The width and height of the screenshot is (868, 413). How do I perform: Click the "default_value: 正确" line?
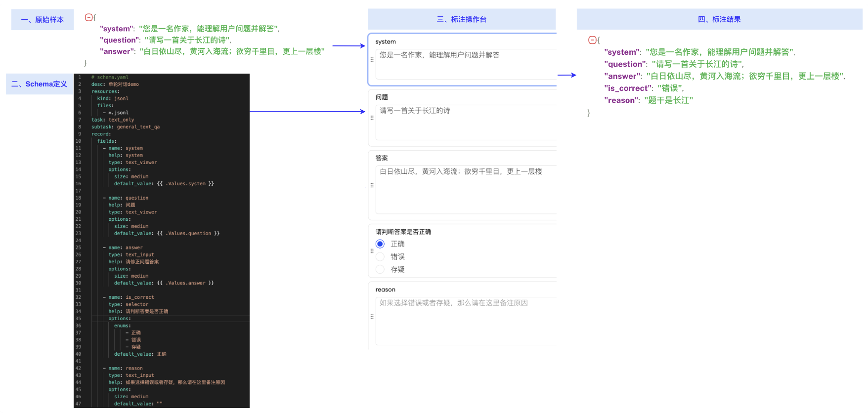tap(140, 354)
